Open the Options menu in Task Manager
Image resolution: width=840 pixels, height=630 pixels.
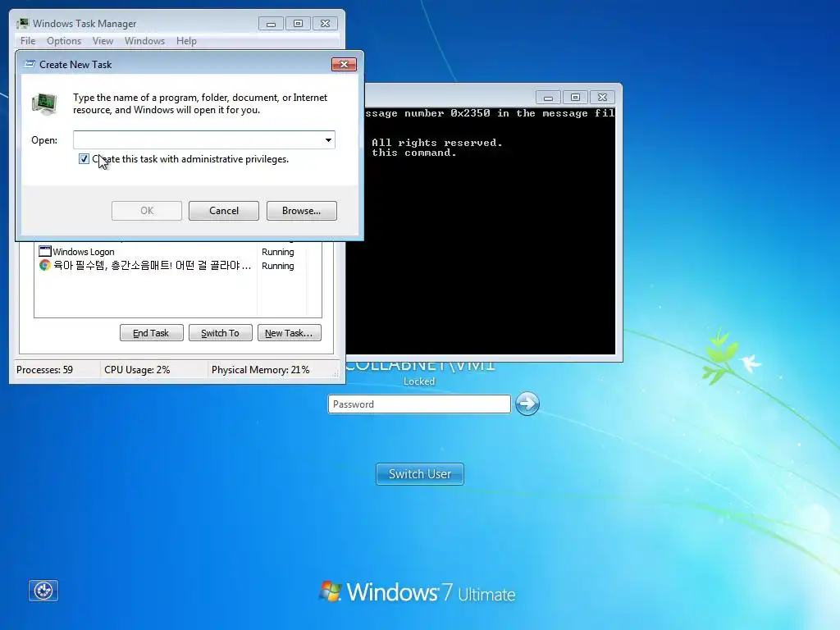click(64, 41)
